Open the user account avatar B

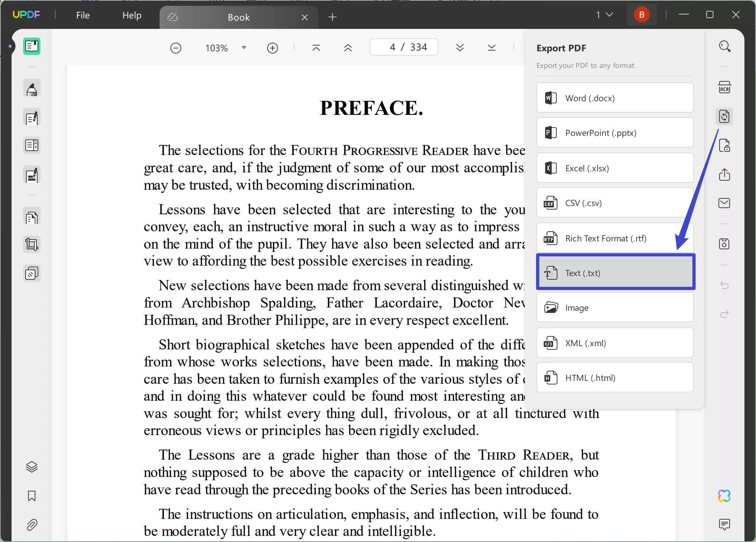[642, 15]
